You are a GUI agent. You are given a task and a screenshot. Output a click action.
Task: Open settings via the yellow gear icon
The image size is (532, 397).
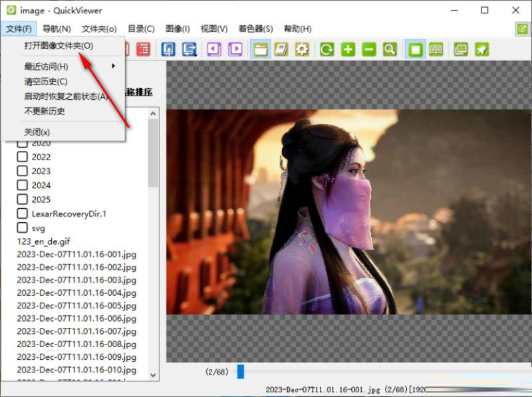click(302, 49)
